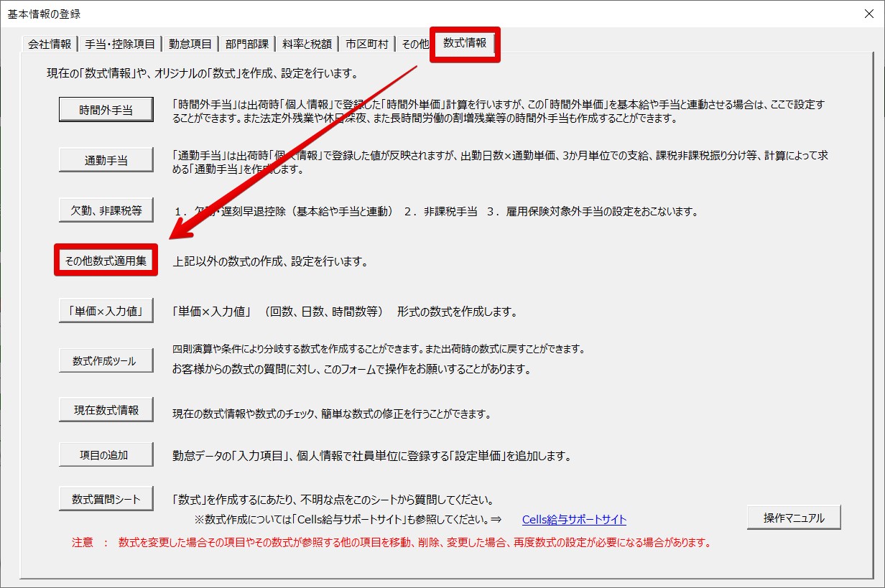This screenshot has width=885, height=588.
Task: Click the 数式情報 tab
Action: pyautogui.click(x=465, y=43)
